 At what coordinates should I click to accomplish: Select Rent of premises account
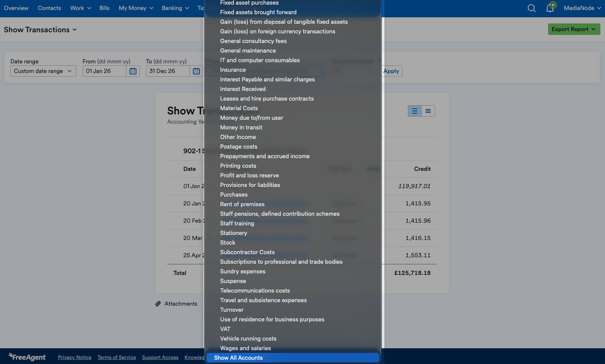293,204
